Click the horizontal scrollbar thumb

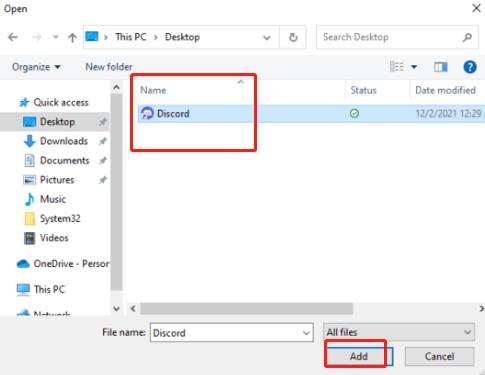(x=246, y=309)
